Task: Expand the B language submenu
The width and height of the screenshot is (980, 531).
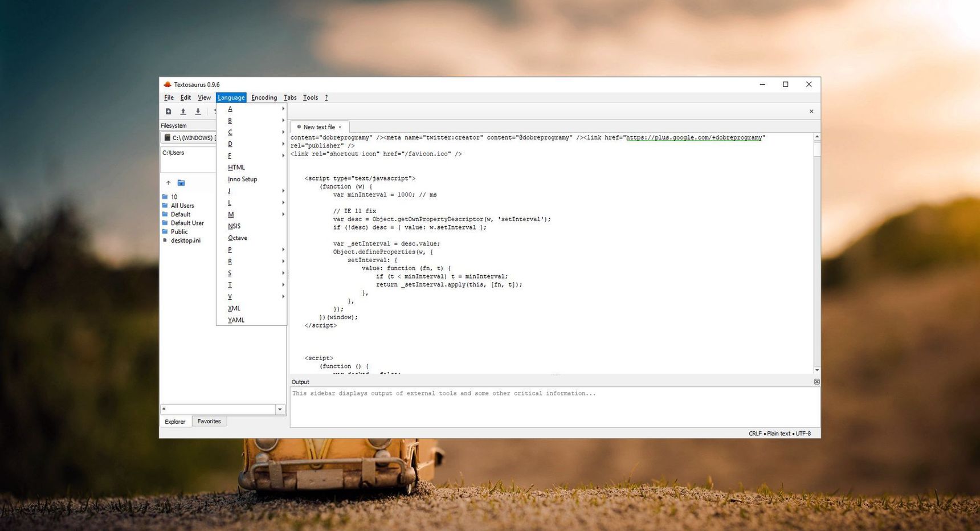Action: click(x=251, y=121)
